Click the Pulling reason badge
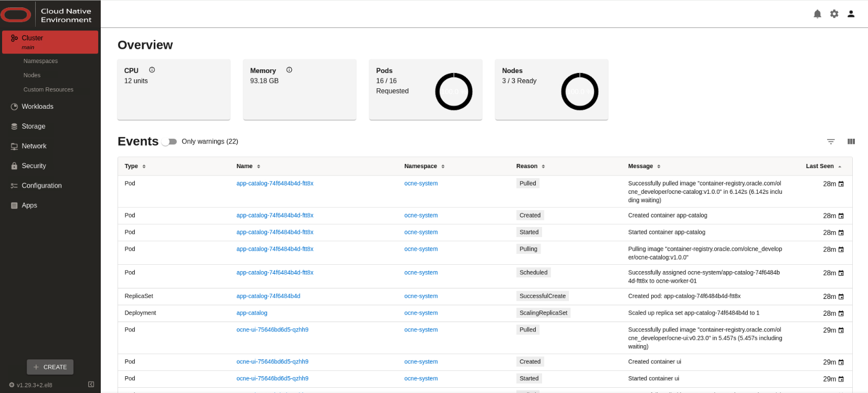 click(x=528, y=249)
